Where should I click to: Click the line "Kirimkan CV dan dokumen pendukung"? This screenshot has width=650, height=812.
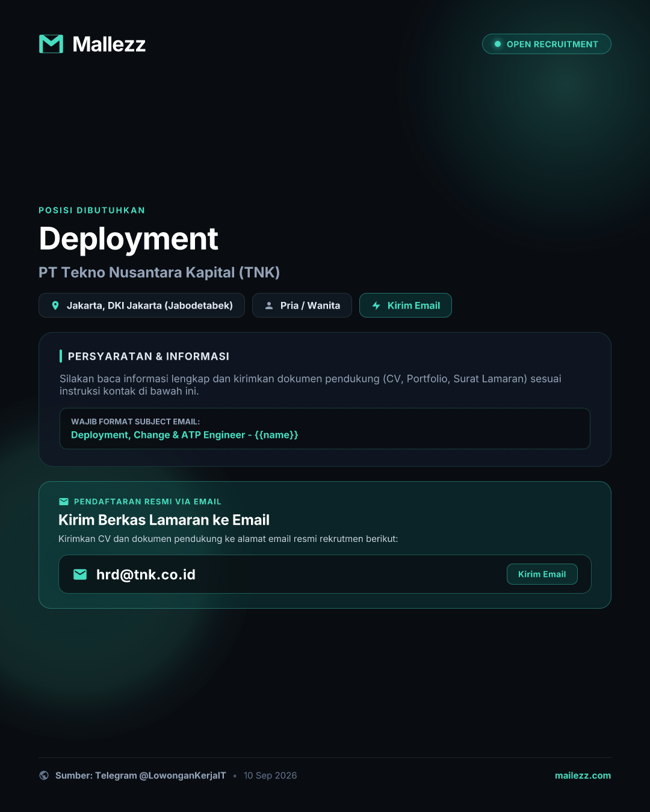click(228, 539)
